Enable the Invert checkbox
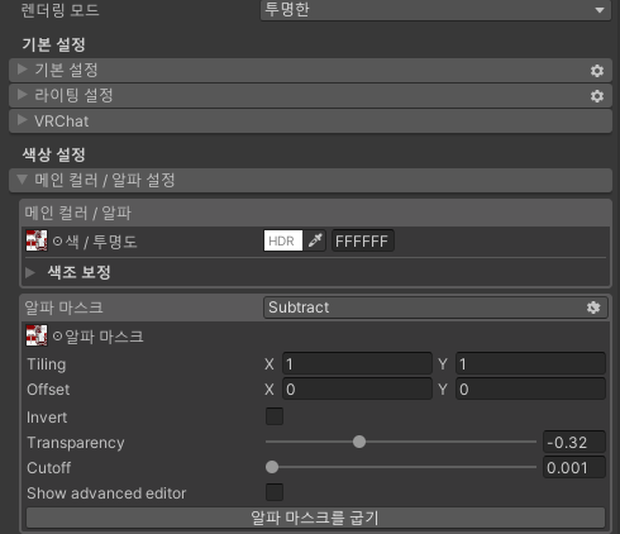The width and height of the screenshot is (620, 534). (274, 417)
